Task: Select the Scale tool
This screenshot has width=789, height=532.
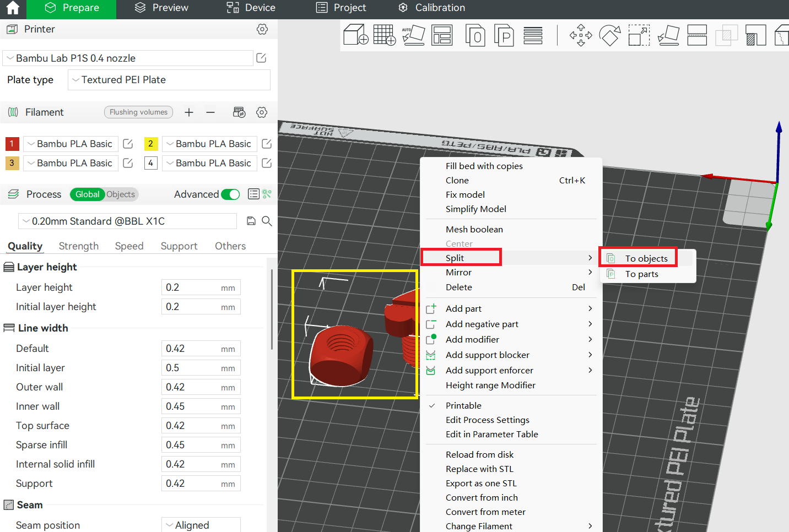Action: pyautogui.click(x=639, y=35)
